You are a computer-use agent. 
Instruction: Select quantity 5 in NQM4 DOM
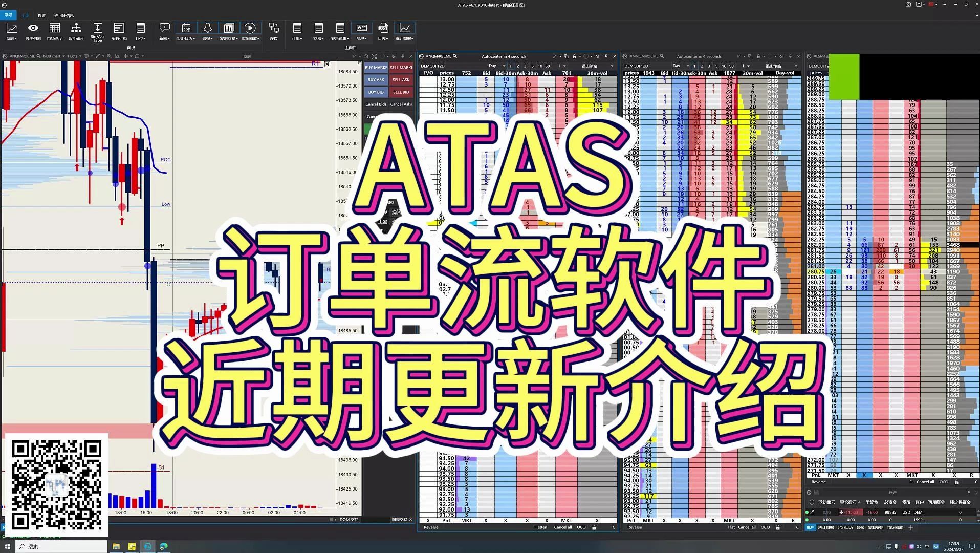click(532, 66)
